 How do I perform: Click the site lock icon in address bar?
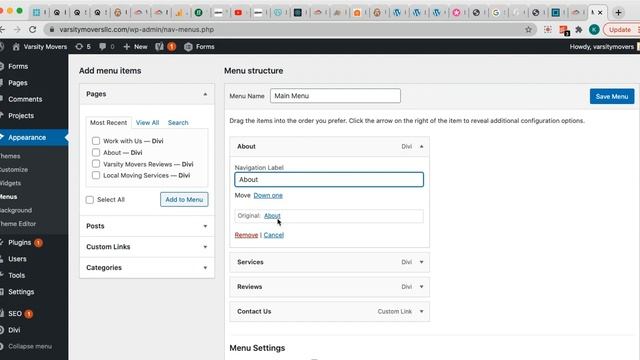(x=51, y=29)
